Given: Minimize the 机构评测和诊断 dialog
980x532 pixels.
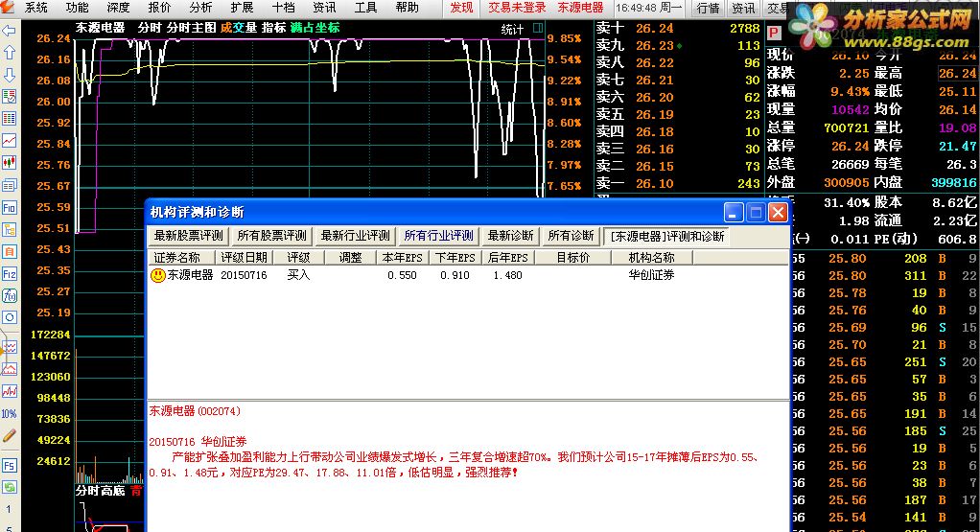Looking at the screenshot, I should (x=734, y=213).
